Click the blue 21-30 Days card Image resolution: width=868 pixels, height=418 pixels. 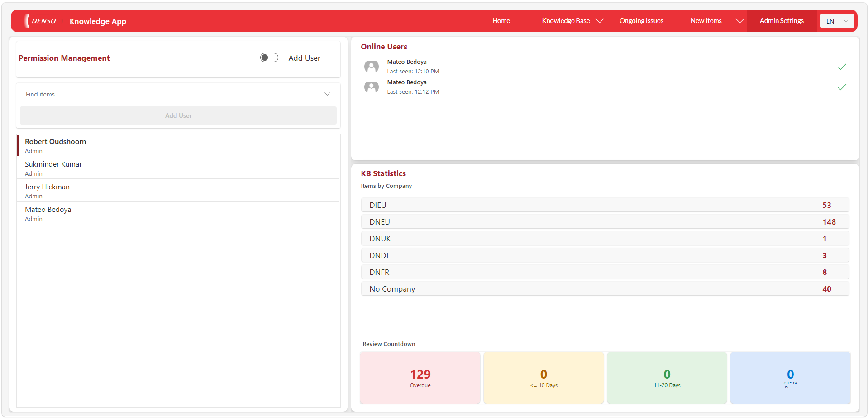tap(790, 378)
